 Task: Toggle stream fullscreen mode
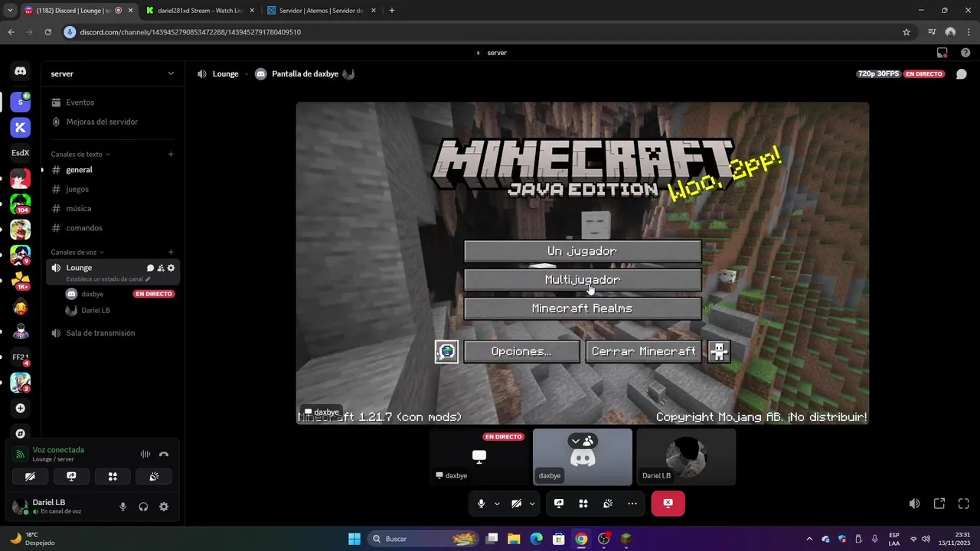[x=964, y=504]
